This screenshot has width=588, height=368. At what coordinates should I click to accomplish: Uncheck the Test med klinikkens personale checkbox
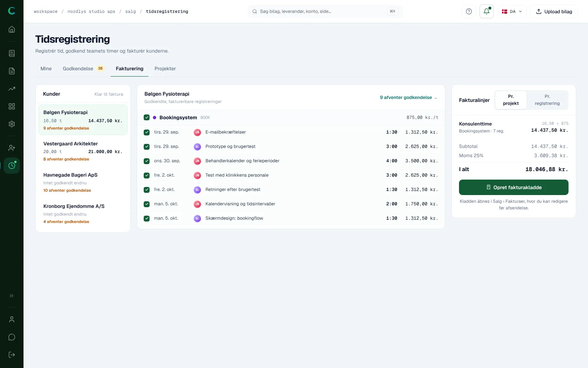[x=147, y=175]
